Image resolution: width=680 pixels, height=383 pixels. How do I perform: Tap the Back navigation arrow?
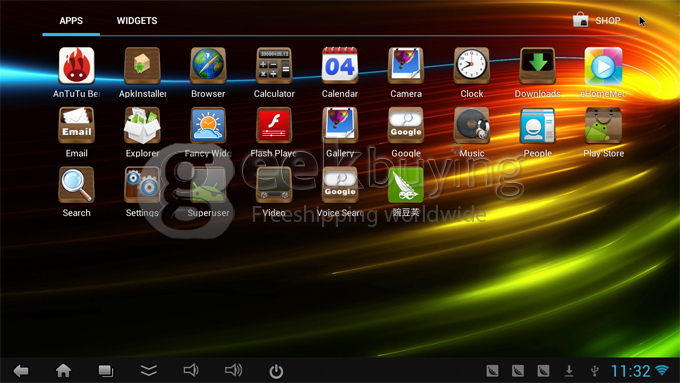coord(21,371)
